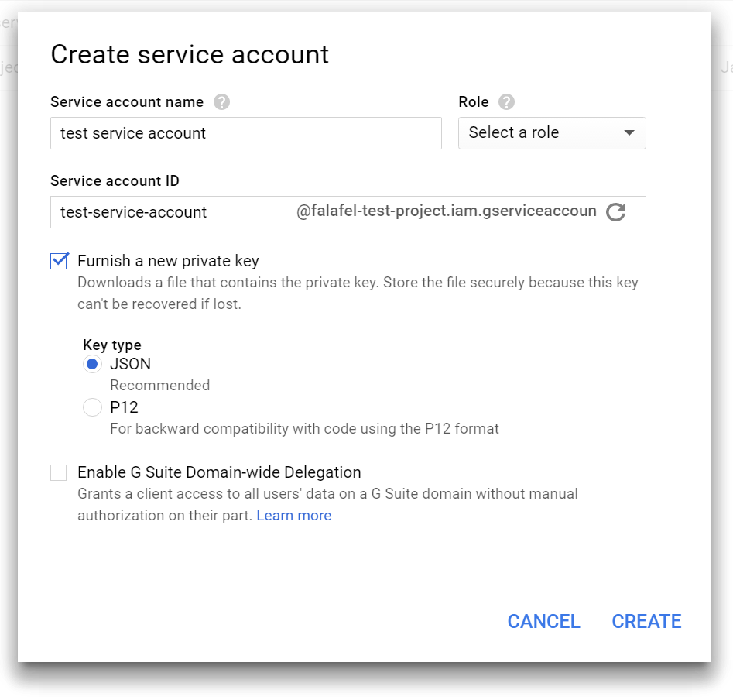Click the question mark next to Service account name
The width and height of the screenshot is (733, 700).
coord(221,101)
